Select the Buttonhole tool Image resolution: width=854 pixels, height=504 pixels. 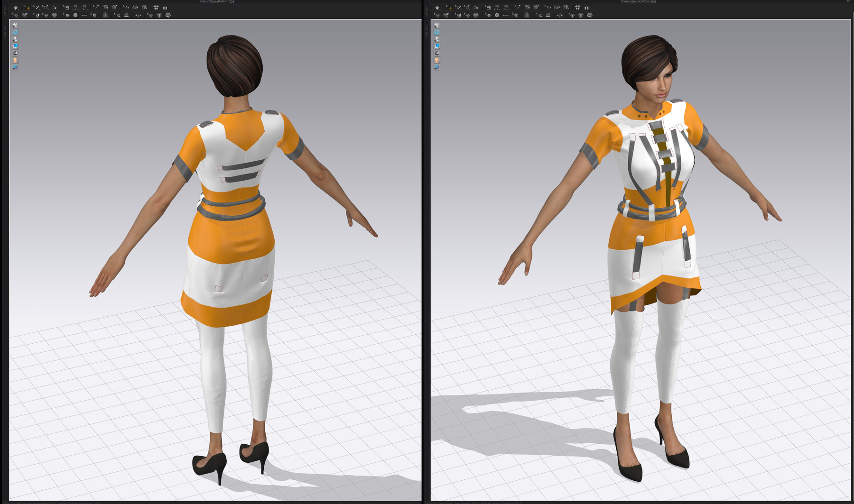(x=85, y=14)
